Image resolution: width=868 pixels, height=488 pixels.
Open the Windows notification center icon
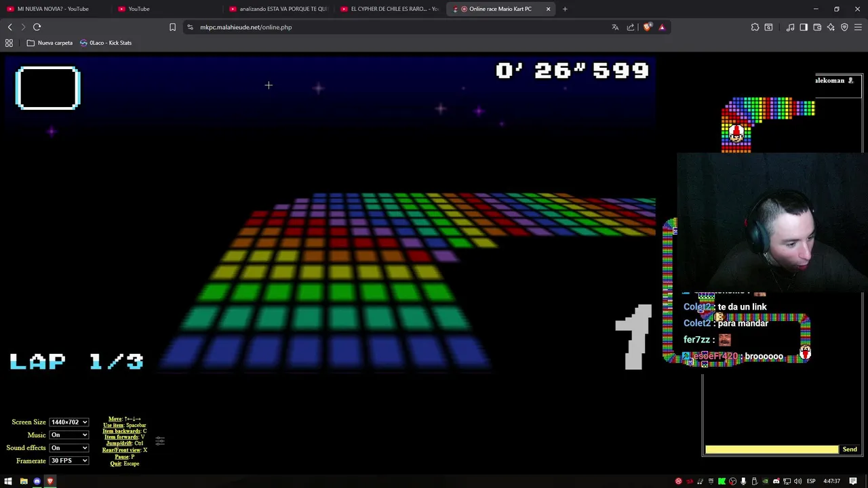coord(853,481)
